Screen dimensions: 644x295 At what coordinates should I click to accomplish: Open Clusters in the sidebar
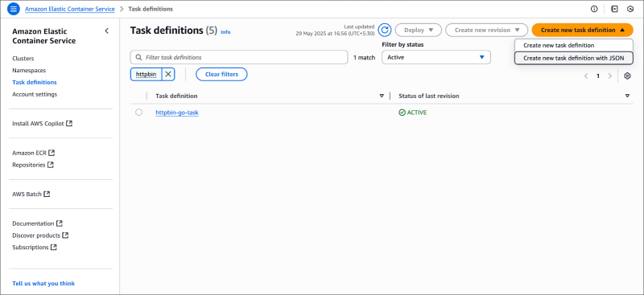click(x=23, y=59)
